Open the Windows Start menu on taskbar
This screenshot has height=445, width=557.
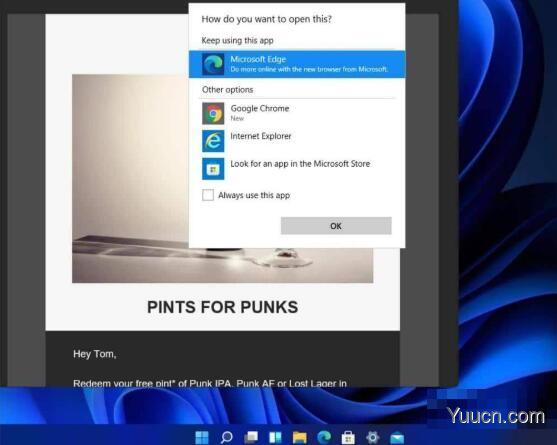[202, 437]
